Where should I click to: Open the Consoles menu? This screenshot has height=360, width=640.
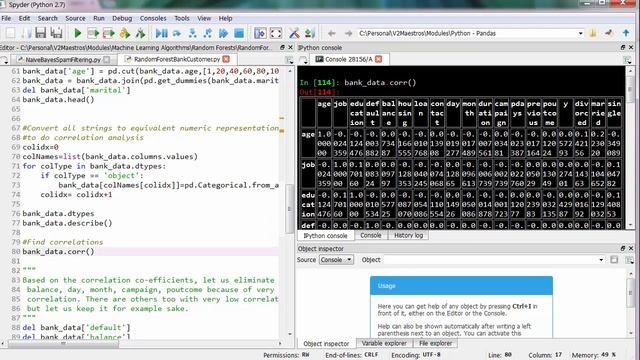coord(153,18)
